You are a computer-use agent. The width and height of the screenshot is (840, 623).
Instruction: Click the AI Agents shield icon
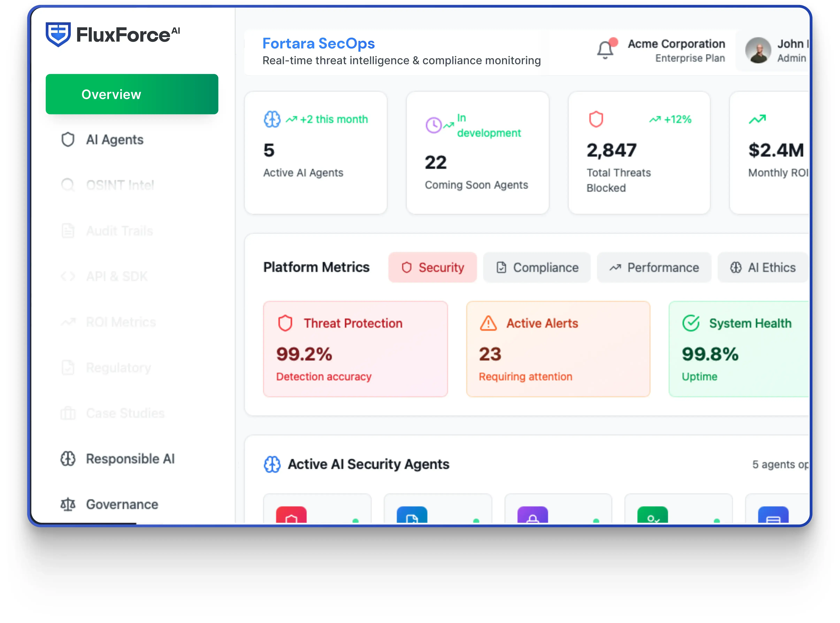(x=68, y=139)
